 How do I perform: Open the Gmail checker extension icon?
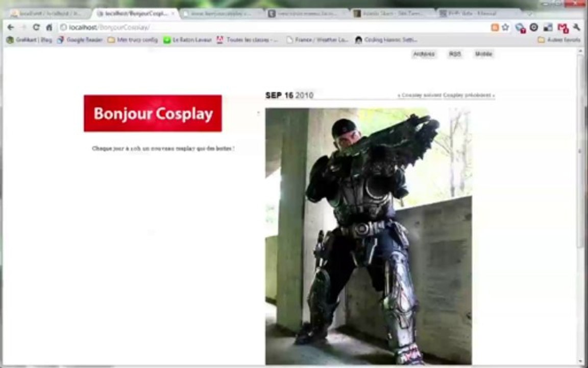click(x=562, y=28)
